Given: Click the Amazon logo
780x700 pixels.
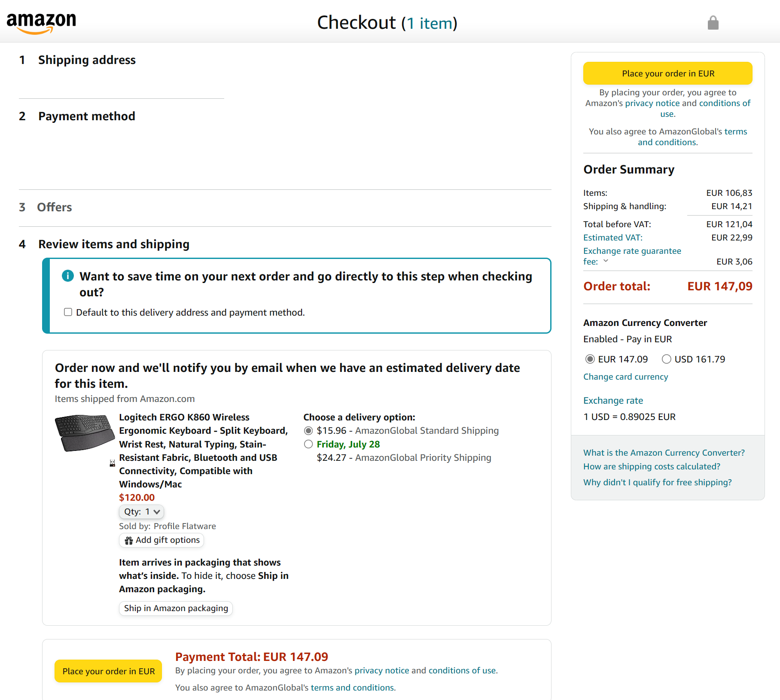Looking at the screenshot, I should coord(41,22).
